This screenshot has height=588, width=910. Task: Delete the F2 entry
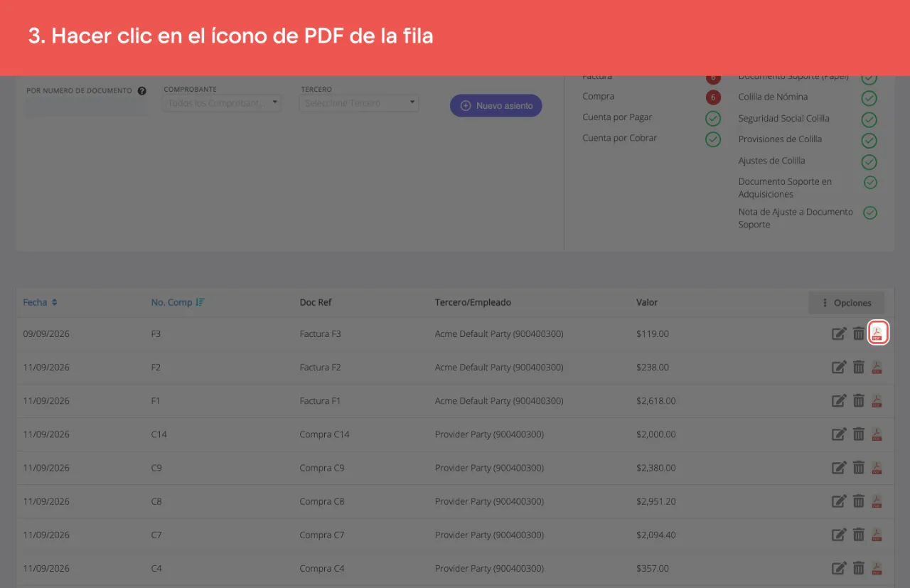(859, 367)
